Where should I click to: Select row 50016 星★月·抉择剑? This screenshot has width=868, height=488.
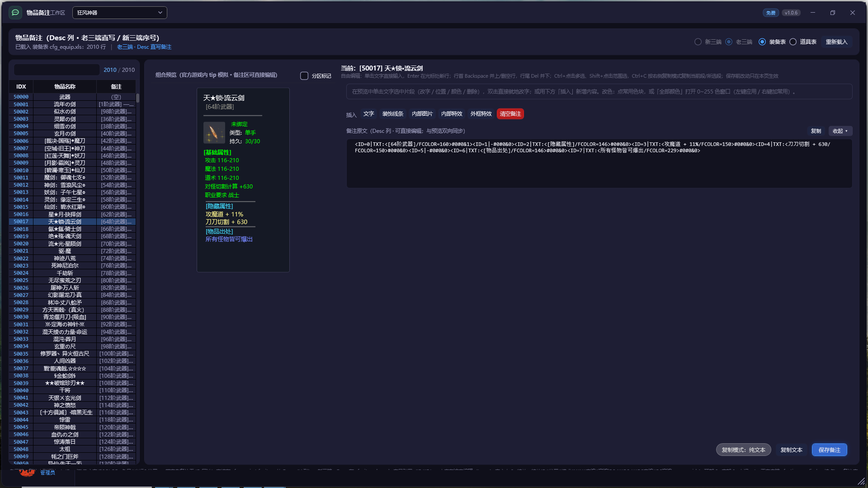click(x=72, y=214)
